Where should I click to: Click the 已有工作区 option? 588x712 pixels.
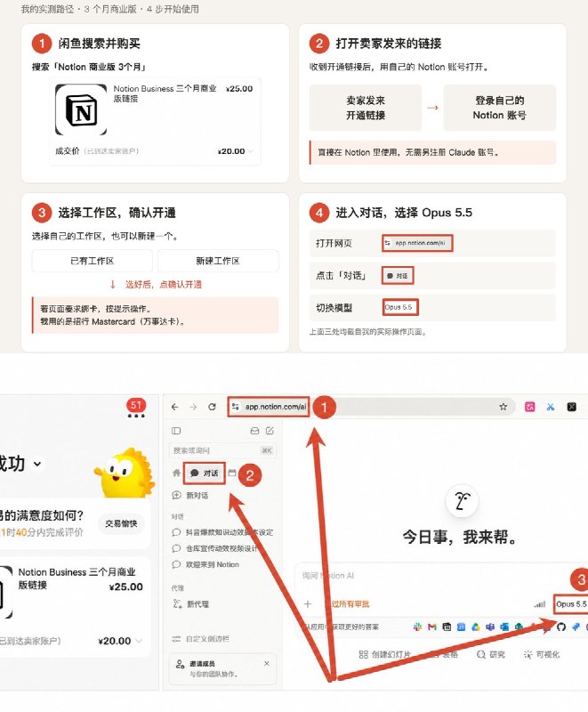93,261
